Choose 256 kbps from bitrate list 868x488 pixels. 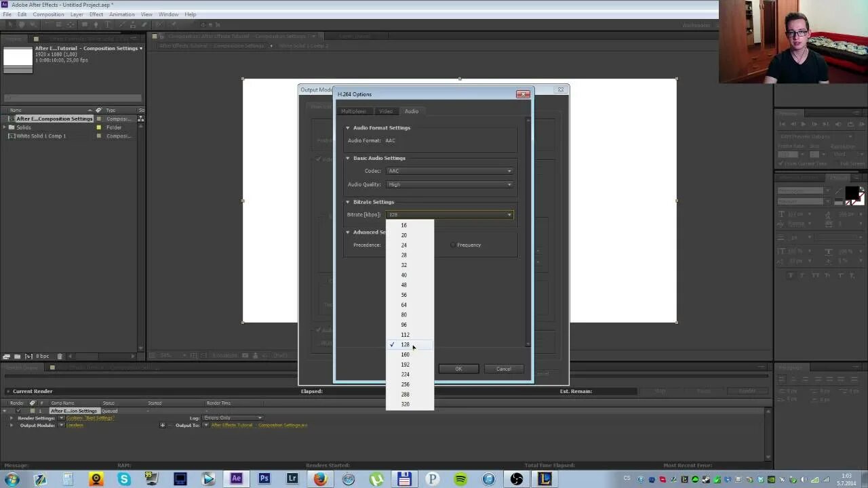click(x=410, y=384)
